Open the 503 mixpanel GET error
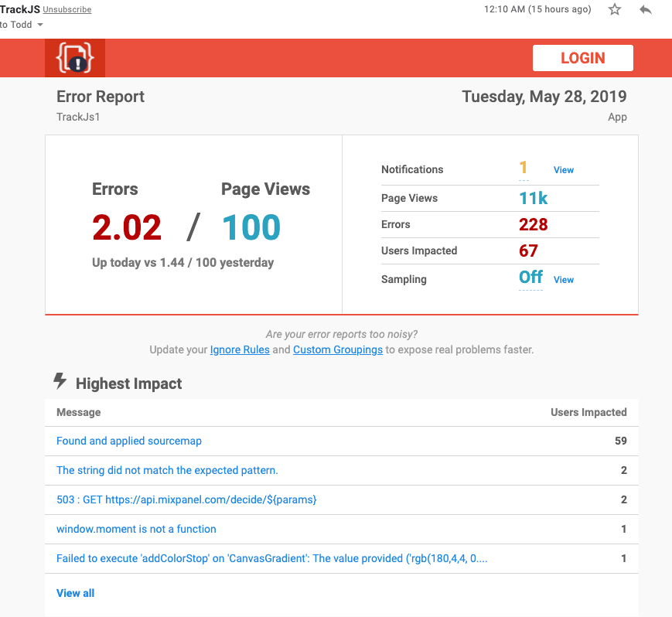This screenshot has width=672, height=617. [x=186, y=499]
